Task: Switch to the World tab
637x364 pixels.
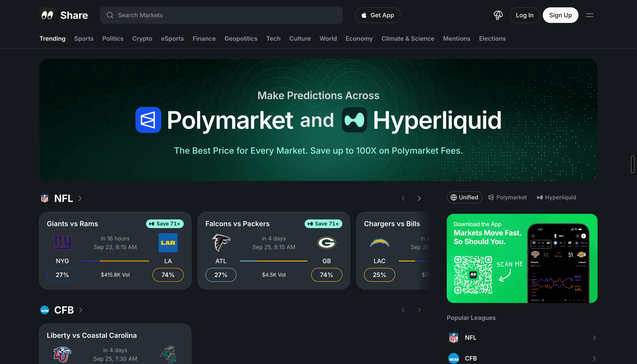Action: (328, 39)
